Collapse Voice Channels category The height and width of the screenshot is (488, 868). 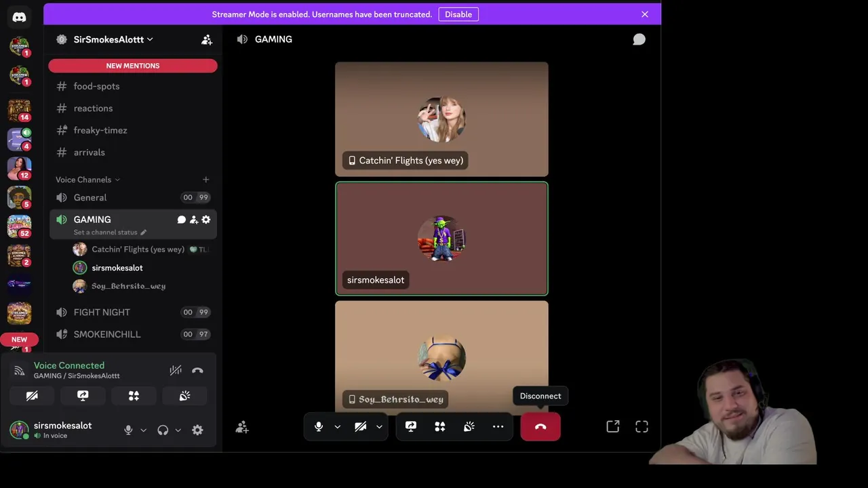click(88, 180)
